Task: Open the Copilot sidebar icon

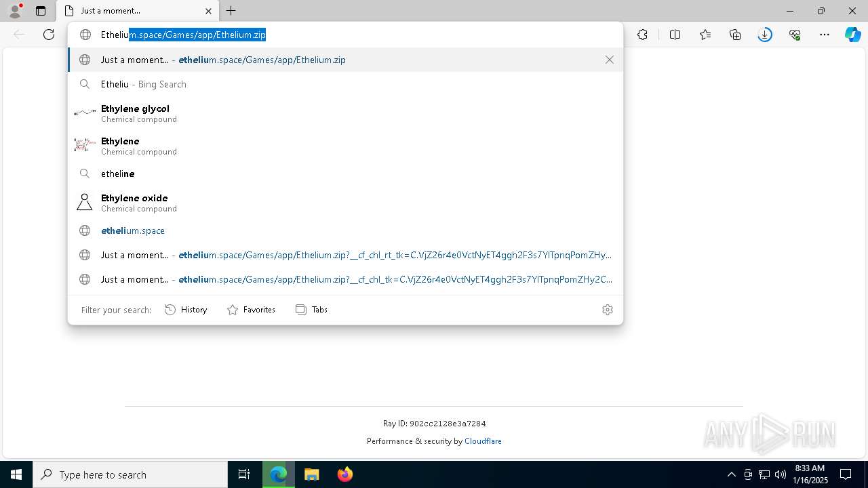Action: [853, 35]
